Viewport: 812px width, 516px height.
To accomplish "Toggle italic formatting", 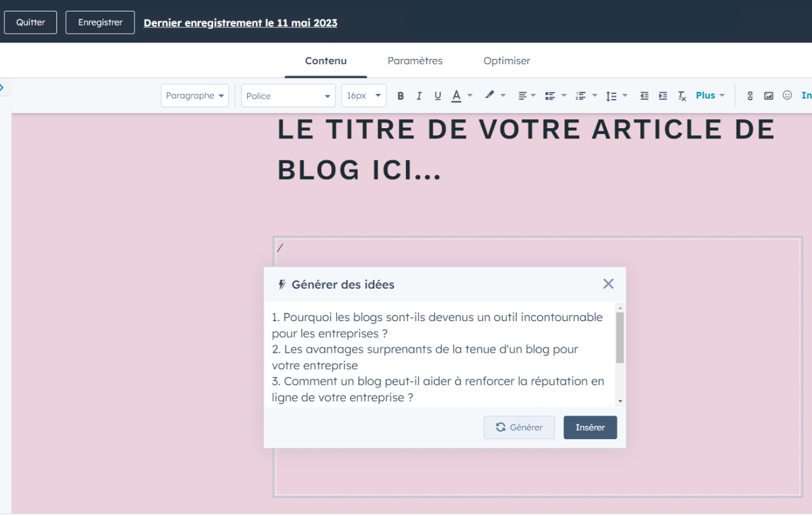I will tap(419, 96).
